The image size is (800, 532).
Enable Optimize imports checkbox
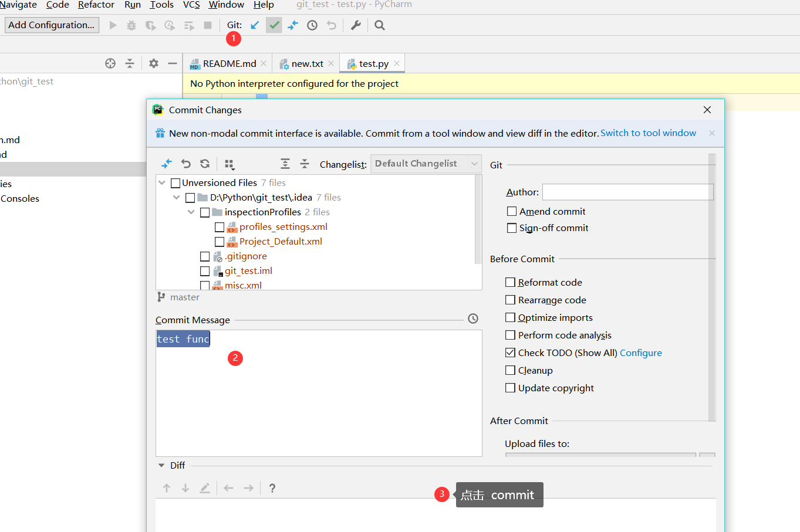(511, 317)
